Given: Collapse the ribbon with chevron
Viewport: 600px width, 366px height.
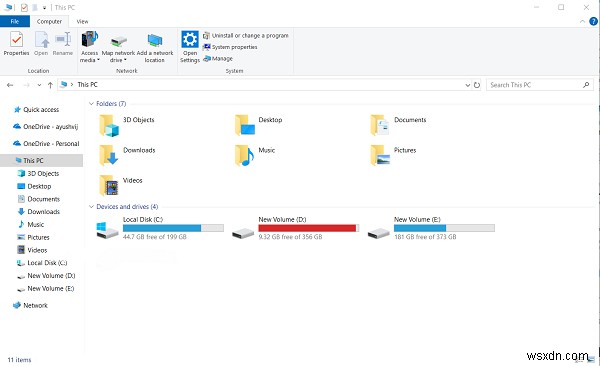Looking at the screenshot, I should (582, 21).
